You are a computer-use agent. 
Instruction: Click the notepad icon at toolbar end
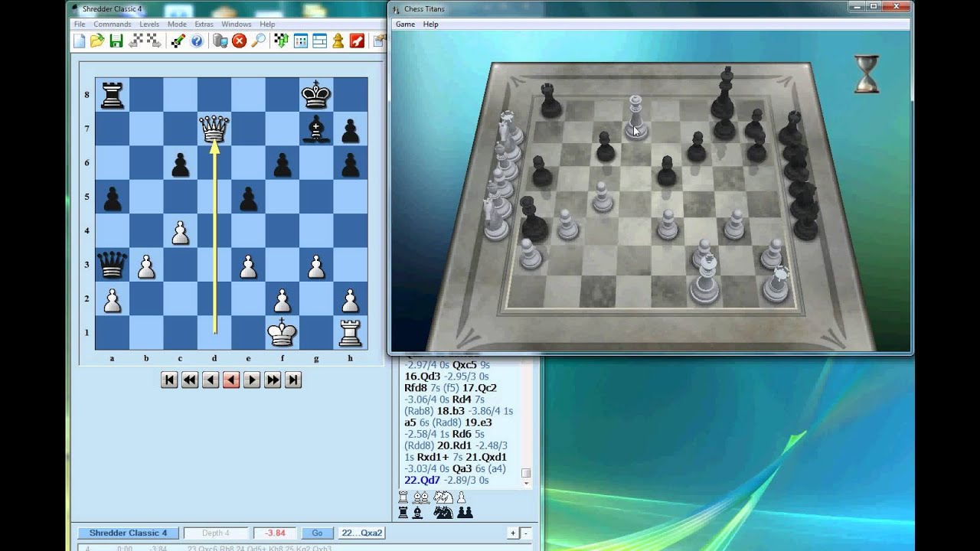tap(380, 41)
